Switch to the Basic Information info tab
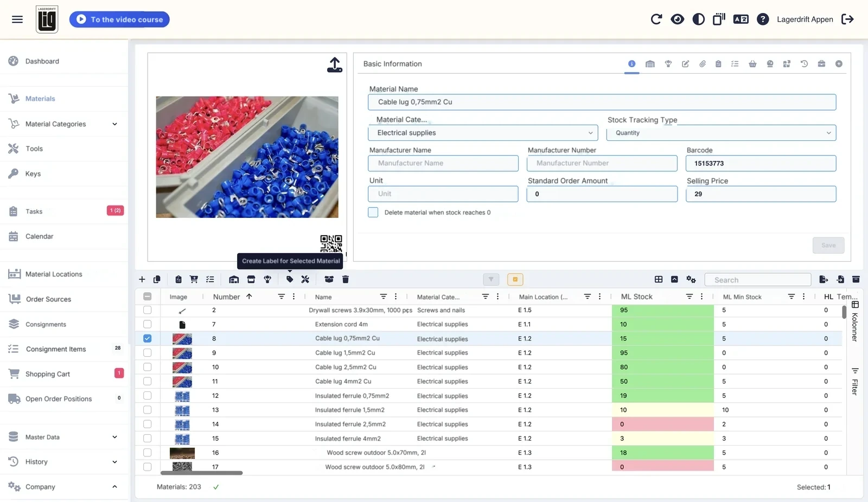Viewport: 868px width, 502px height. click(632, 64)
